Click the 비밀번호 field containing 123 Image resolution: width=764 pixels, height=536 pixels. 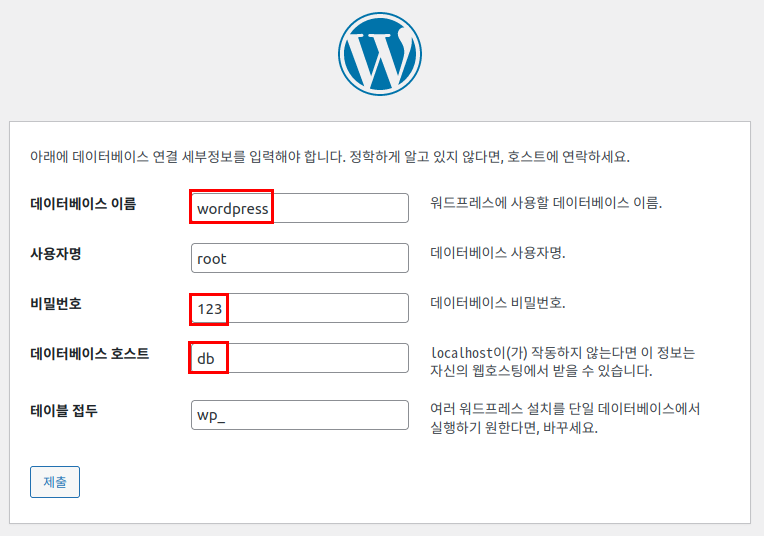point(300,308)
